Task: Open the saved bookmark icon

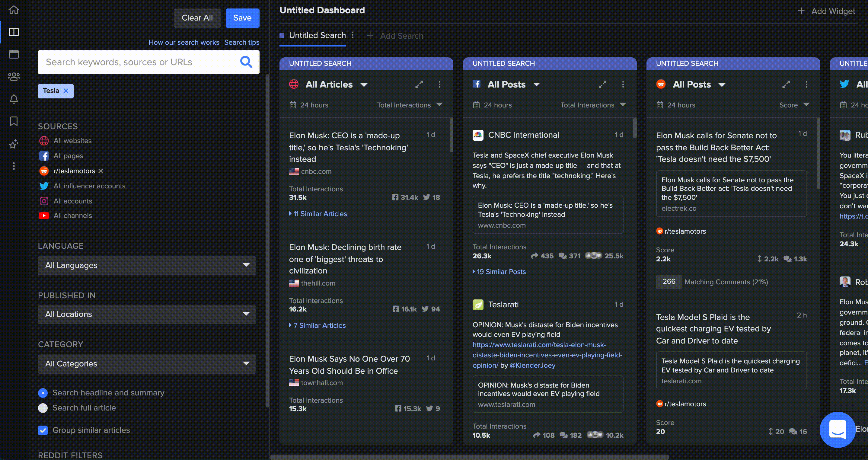Action: pos(14,121)
